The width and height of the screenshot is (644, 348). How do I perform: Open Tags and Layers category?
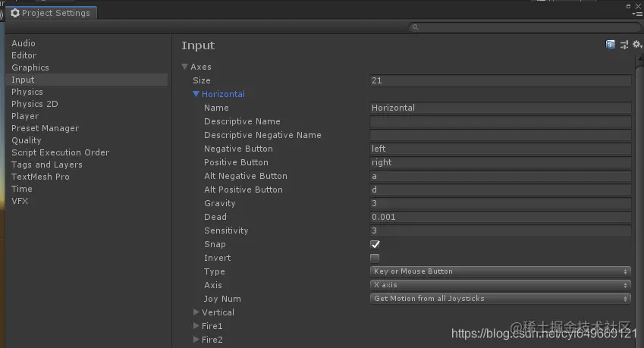pyautogui.click(x=47, y=165)
